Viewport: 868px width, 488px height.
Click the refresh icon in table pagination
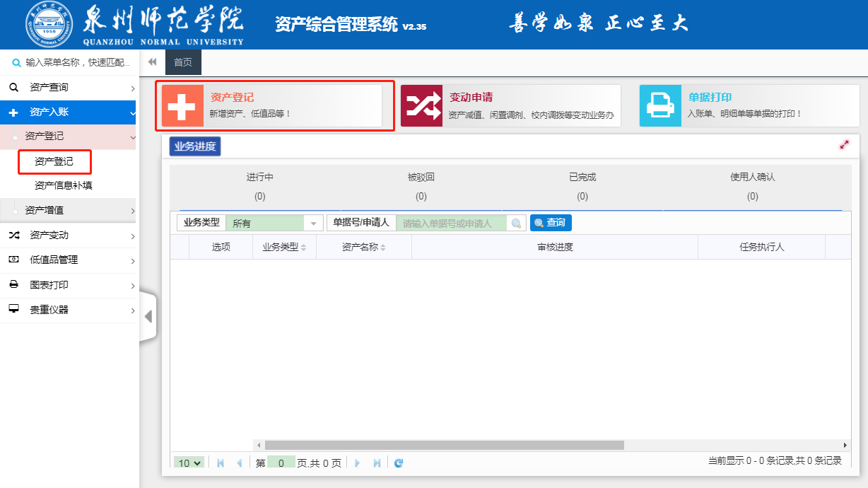[399, 463]
